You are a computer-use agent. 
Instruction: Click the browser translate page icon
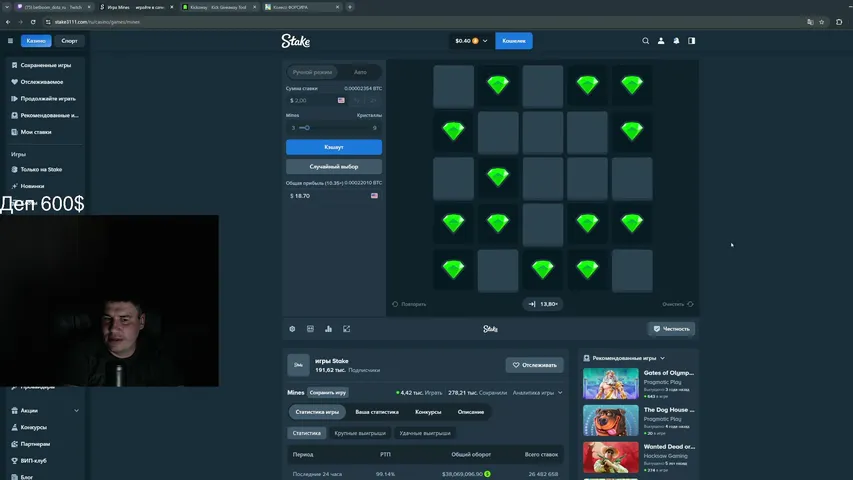click(x=810, y=22)
